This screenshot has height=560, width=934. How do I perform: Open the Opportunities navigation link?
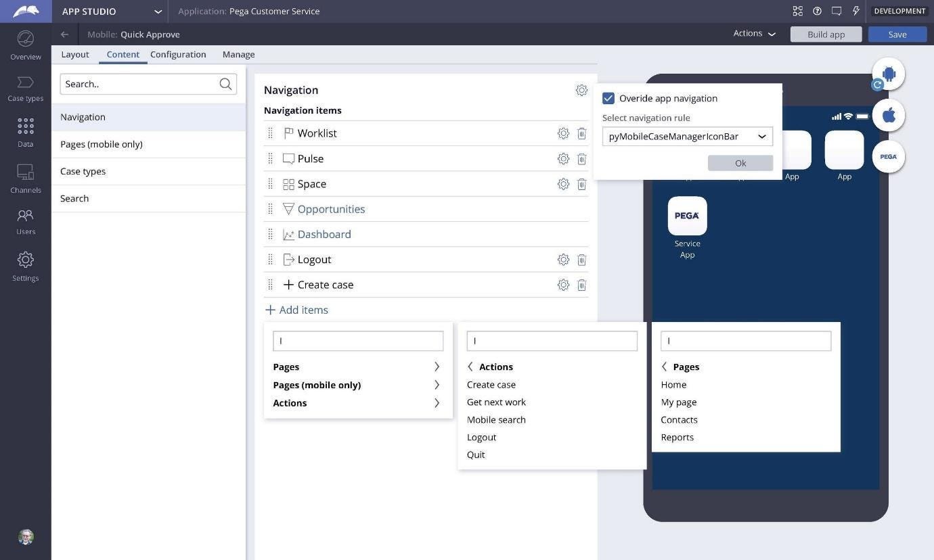331,209
